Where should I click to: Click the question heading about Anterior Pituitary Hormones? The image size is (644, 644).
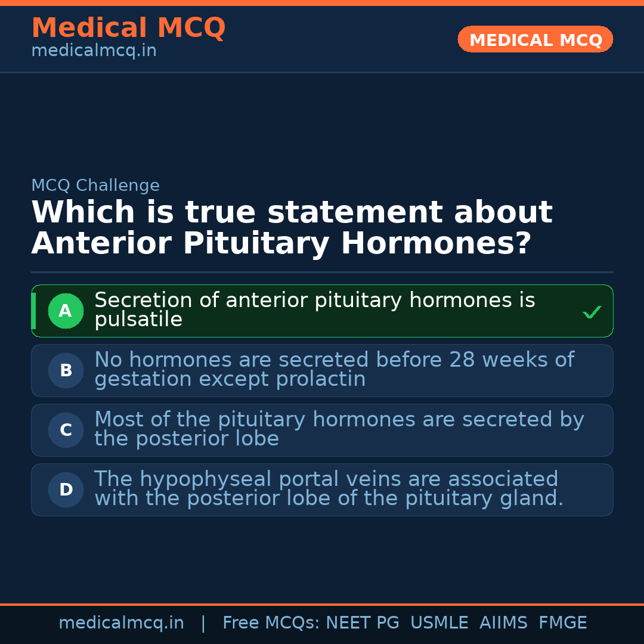[292, 228]
